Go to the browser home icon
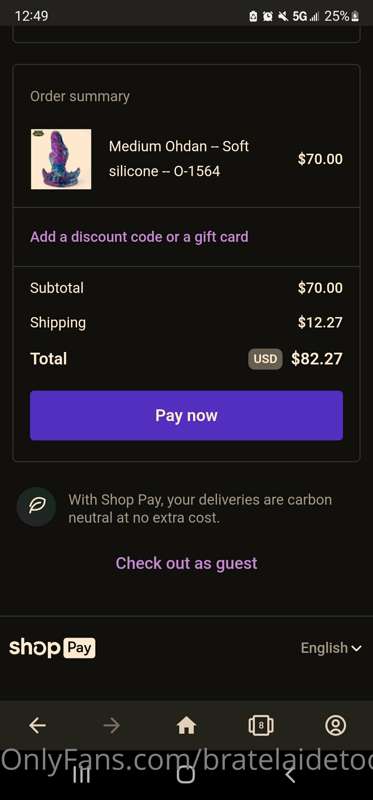This screenshot has width=373, height=800. pyautogui.click(x=186, y=725)
